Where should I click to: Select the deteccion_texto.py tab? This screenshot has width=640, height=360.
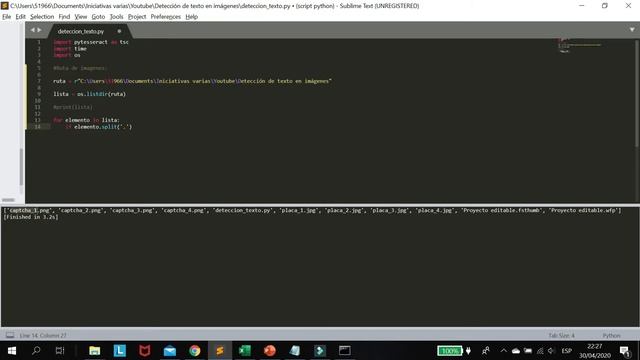click(x=81, y=31)
